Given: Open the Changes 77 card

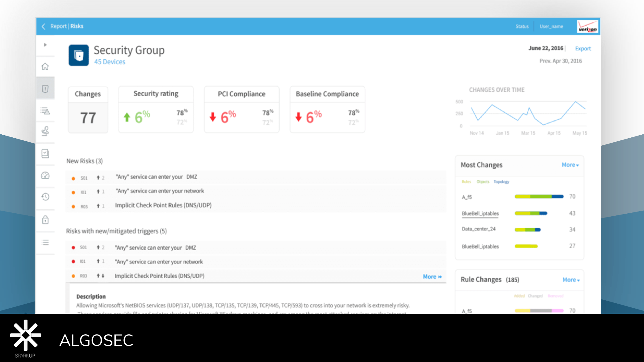Looking at the screenshot, I should [88, 110].
